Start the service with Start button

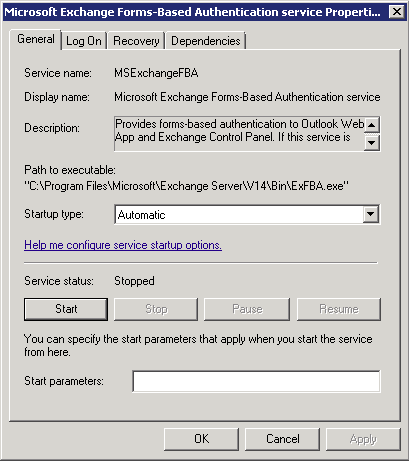66,309
